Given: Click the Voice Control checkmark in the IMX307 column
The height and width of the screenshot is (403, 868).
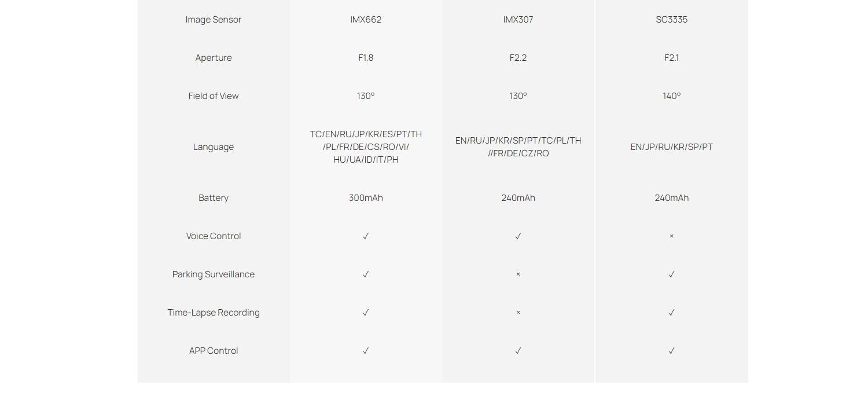Looking at the screenshot, I should pyautogui.click(x=518, y=236).
